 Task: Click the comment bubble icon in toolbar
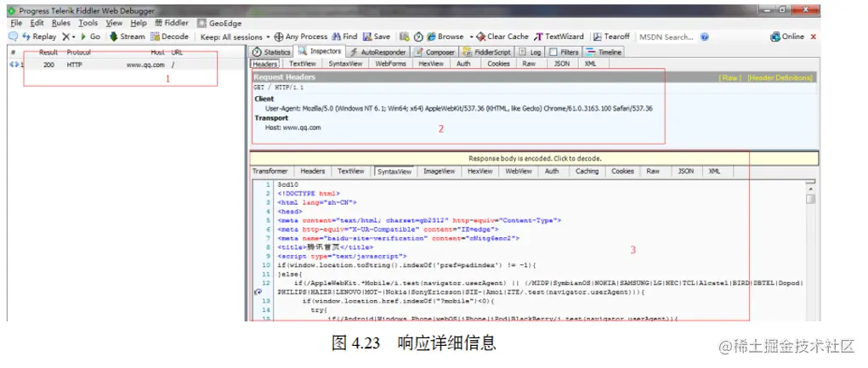[x=14, y=37]
